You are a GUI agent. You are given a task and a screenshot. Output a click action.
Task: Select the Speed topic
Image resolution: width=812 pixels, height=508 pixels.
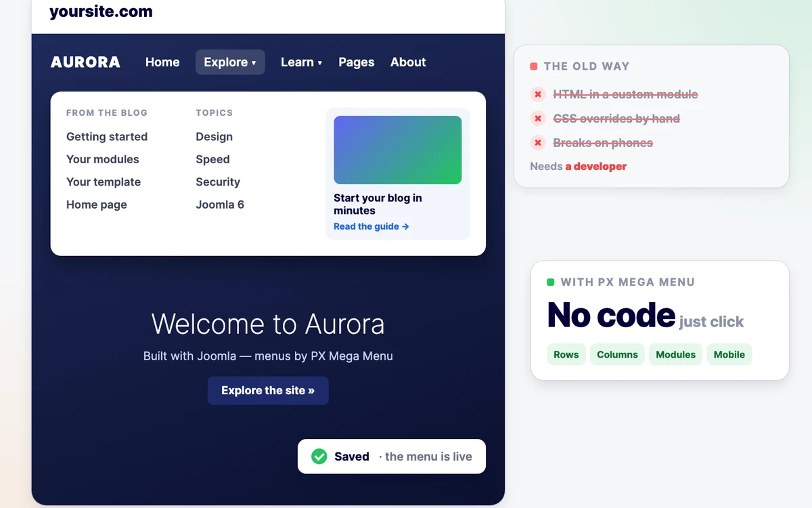tap(213, 159)
